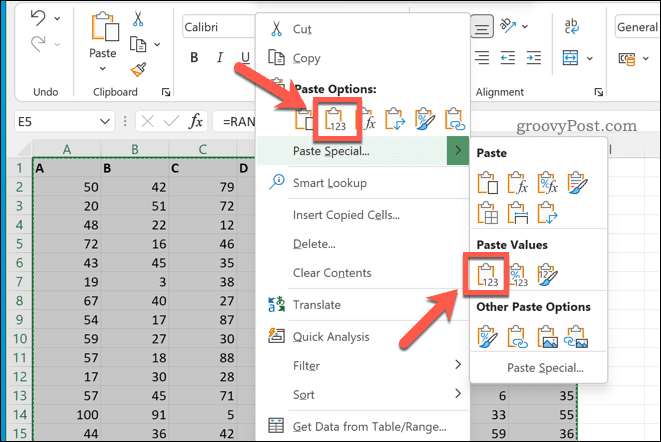This screenshot has height=442, width=661.
Task: Open Paste Special... link at submenu bottom
Action: (x=545, y=367)
